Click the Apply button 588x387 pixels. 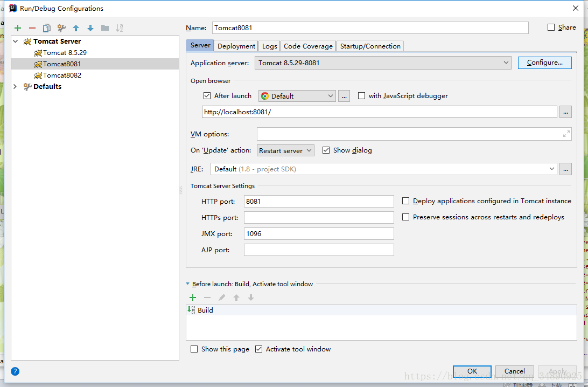click(x=557, y=371)
